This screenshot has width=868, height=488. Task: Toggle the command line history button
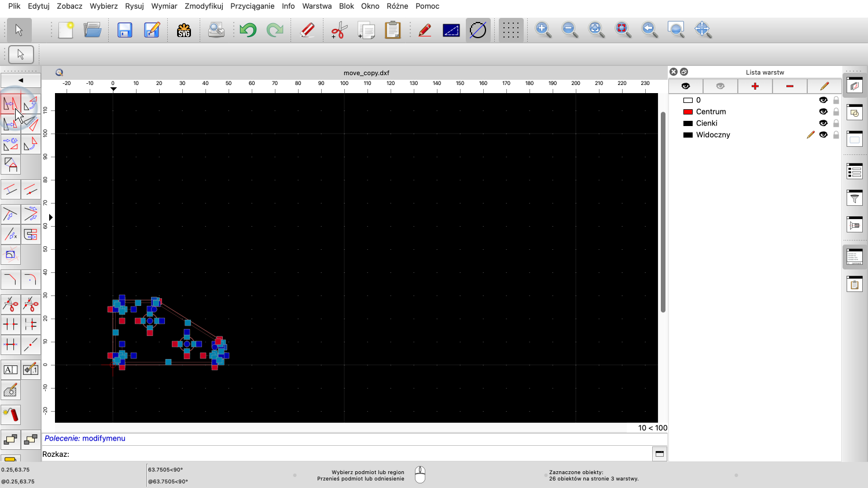(x=659, y=454)
